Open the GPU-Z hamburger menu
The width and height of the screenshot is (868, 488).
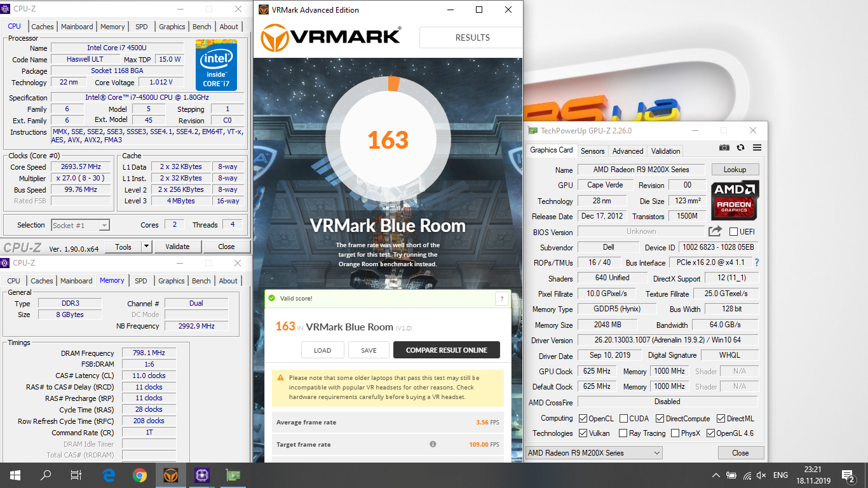757,147
